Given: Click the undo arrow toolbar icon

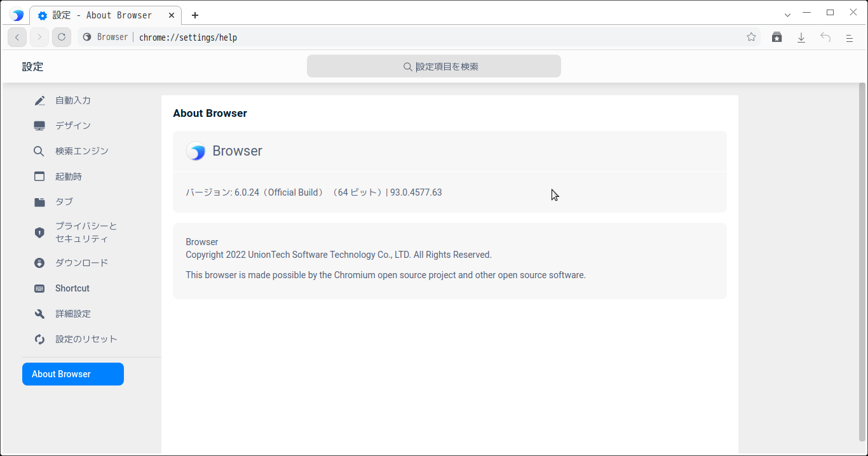Looking at the screenshot, I should tap(825, 37).
